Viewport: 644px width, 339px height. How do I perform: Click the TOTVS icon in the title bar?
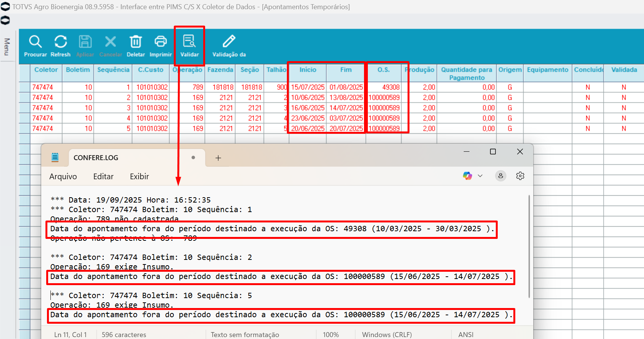(5, 6)
